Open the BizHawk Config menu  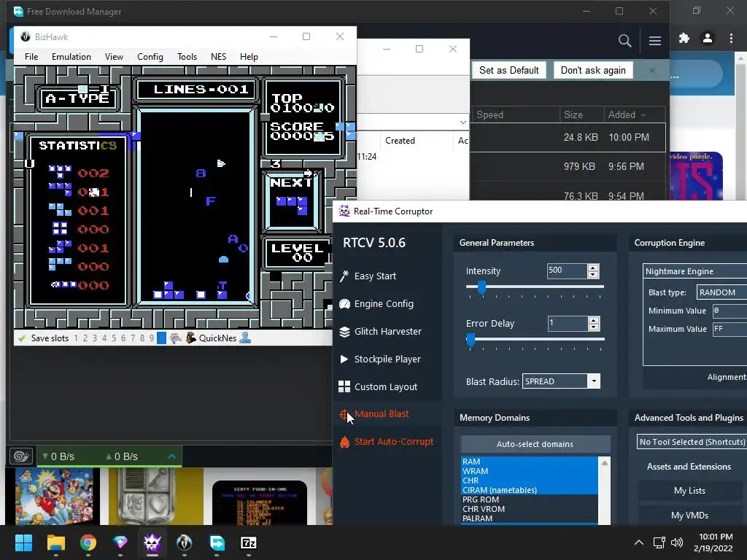pos(150,57)
